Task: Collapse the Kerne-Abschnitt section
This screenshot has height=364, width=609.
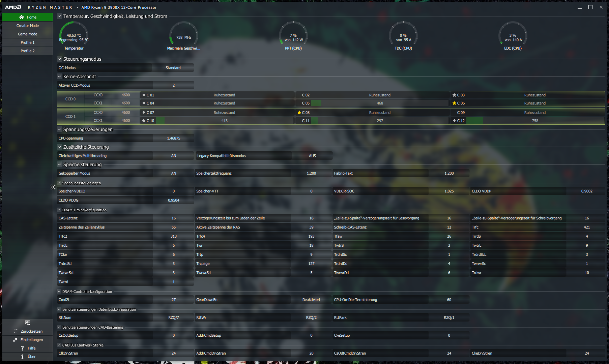Action: pyautogui.click(x=59, y=76)
